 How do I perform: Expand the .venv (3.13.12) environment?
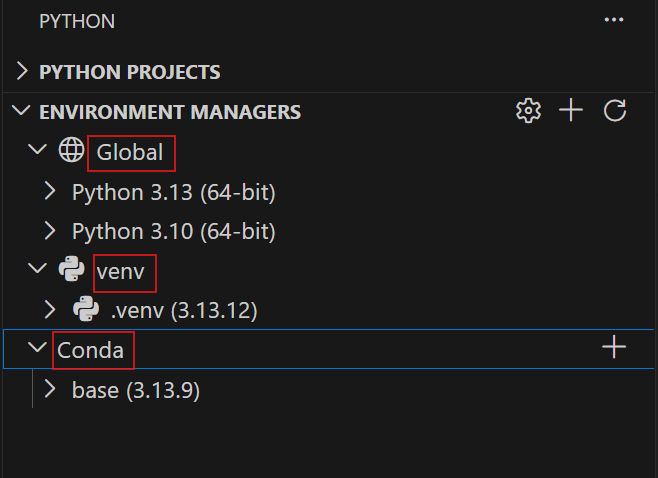point(50,310)
